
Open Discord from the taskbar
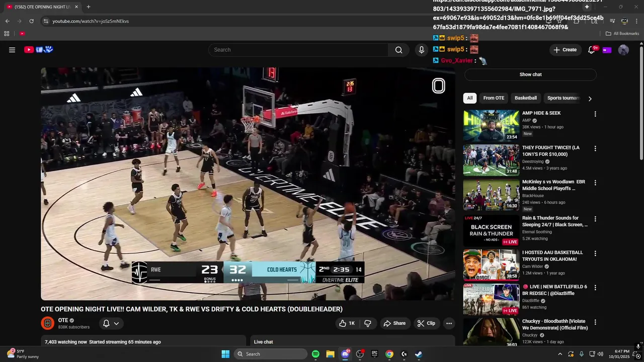(345, 354)
